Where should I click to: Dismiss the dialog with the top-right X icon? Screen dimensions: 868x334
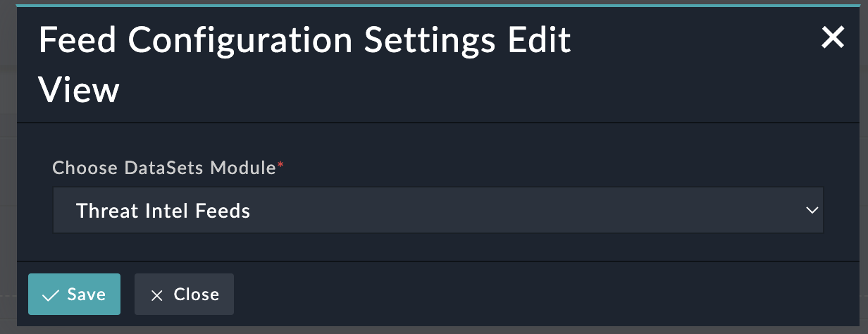click(833, 38)
